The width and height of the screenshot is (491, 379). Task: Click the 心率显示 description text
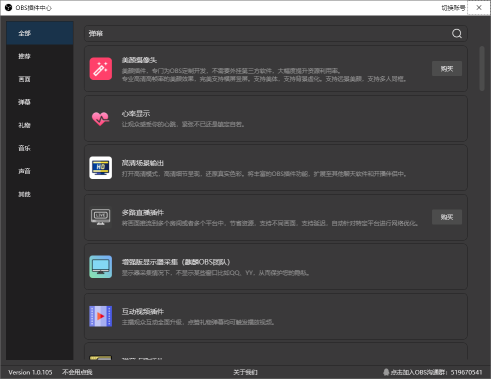coord(183,124)
